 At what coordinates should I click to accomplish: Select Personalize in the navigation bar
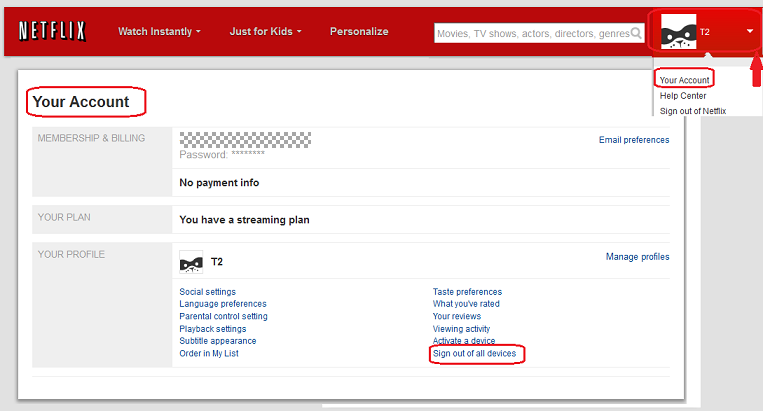(359, 32)
